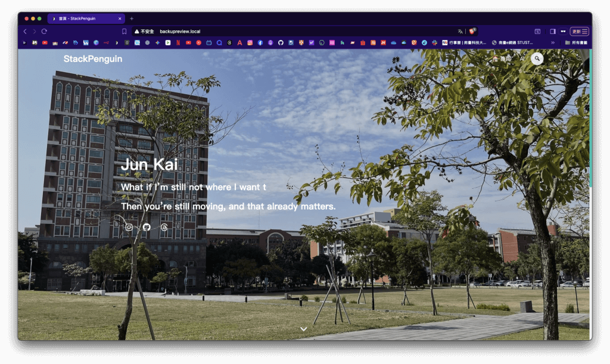
Task: Bookmark this page with the bookmark icon
Action: click(x=124, y=31)
